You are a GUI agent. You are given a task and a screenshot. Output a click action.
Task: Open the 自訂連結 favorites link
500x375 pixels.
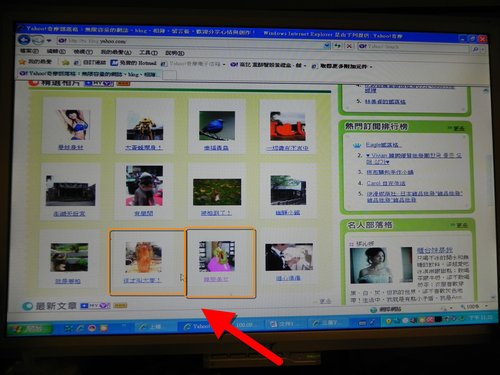90,62
